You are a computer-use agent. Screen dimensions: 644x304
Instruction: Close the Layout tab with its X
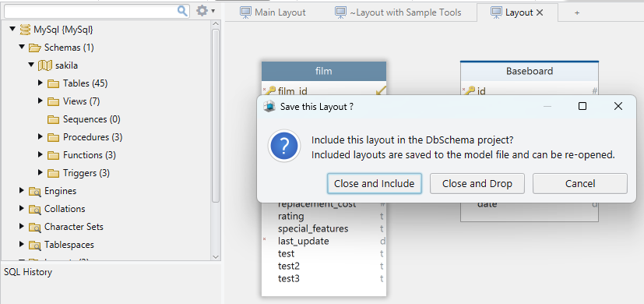(x=540, y=12)
